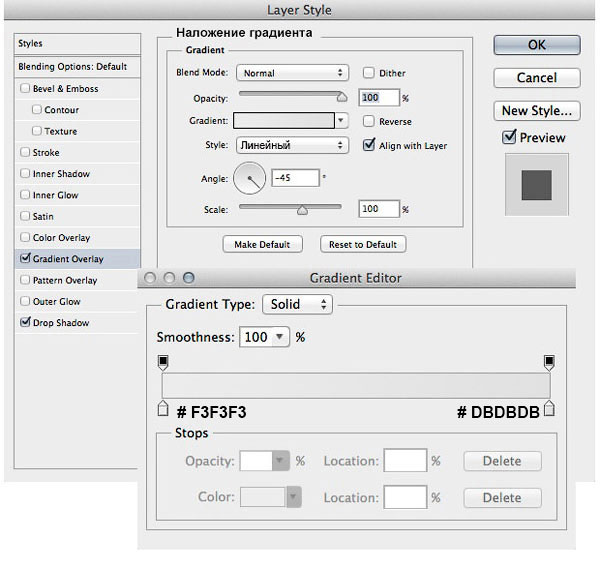
Task: Click the OK button
Action: (536, 45)
